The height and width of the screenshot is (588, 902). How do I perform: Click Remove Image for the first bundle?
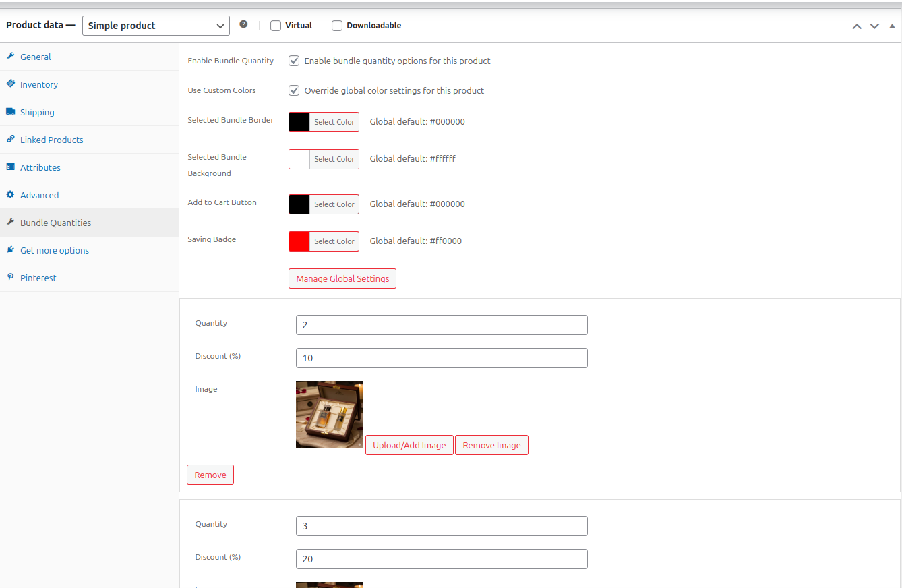pyautogui.click(x=491, y=445)
